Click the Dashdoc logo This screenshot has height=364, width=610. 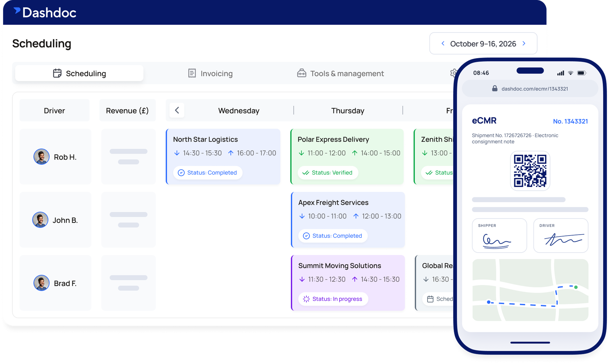[x=45, y=13]
